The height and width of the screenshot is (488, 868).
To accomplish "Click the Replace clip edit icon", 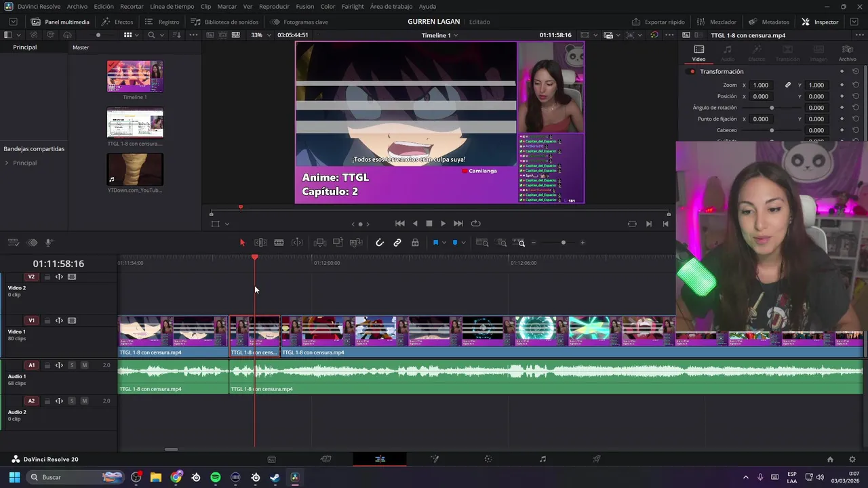I will tap(356, 243).
